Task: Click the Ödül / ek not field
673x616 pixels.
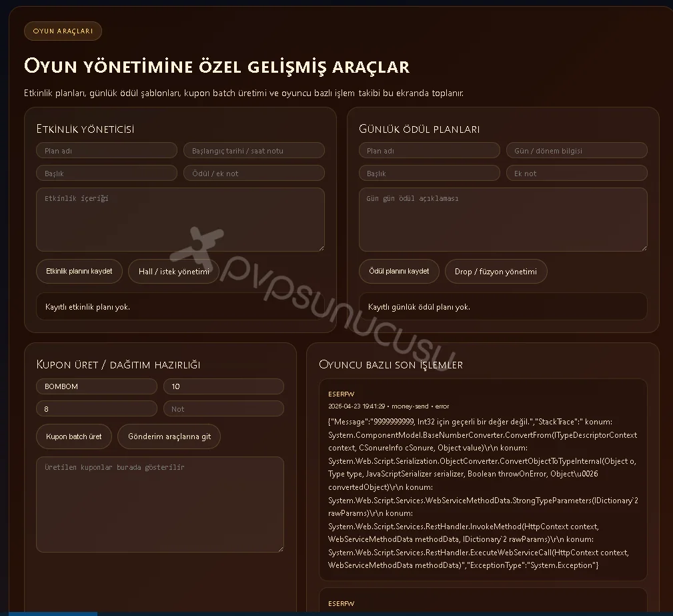Action: pos(253,173)
